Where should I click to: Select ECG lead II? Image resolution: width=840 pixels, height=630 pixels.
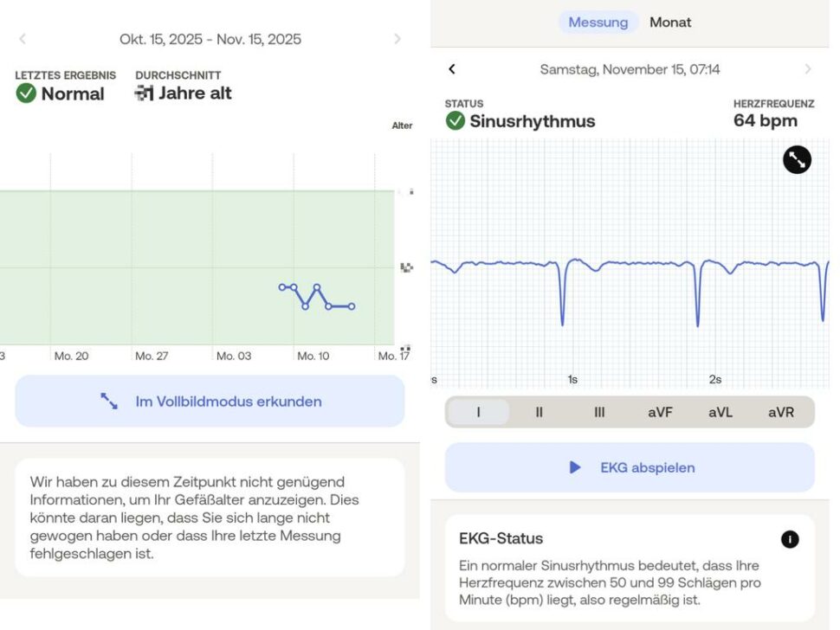coord(539,413)
